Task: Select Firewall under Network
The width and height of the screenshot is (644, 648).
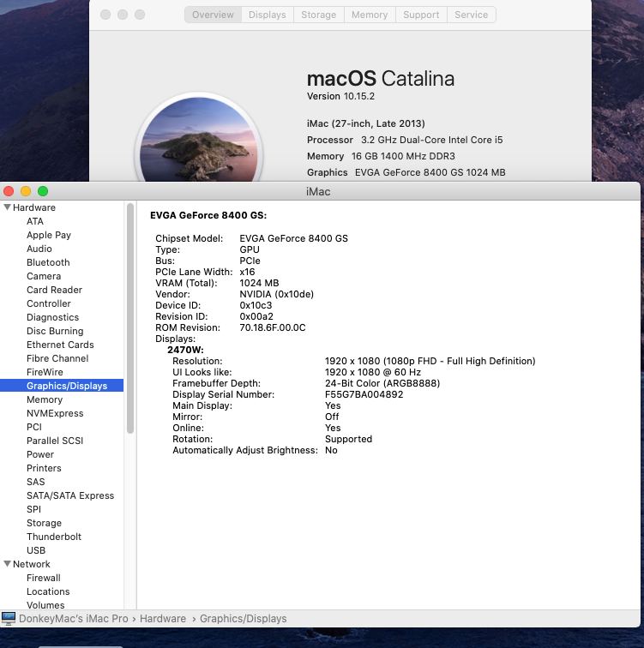Action: tap(44, 578)
